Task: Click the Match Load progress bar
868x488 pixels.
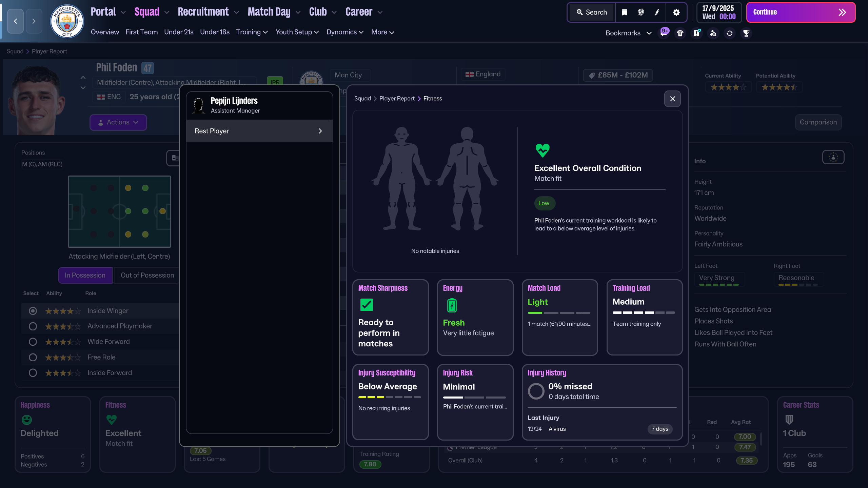Action: click(559, 312)
